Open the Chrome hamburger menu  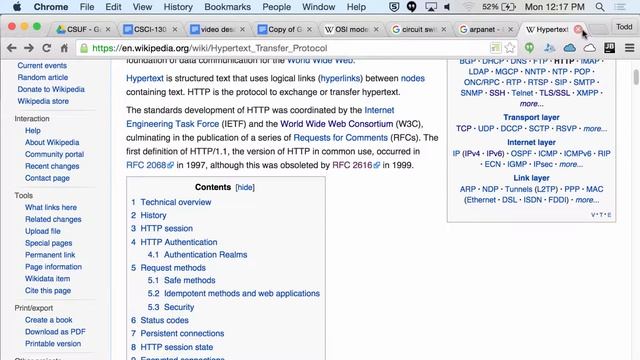pyautogui.click(x=629, y=48)
